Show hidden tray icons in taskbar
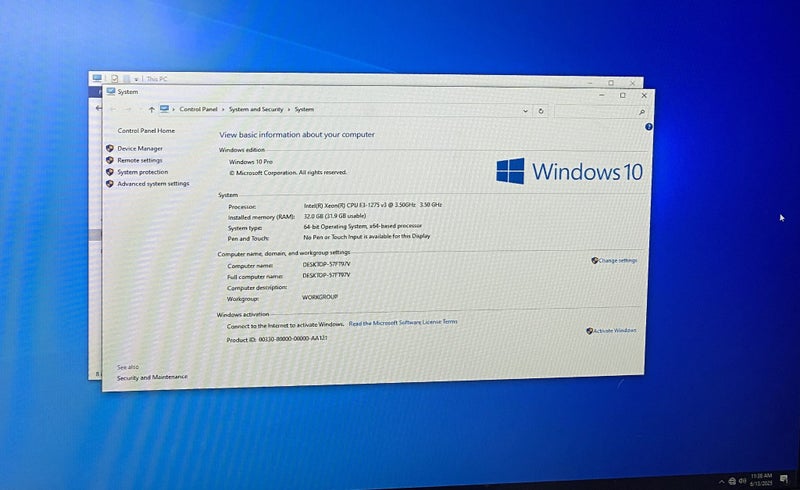 [721, 481]
